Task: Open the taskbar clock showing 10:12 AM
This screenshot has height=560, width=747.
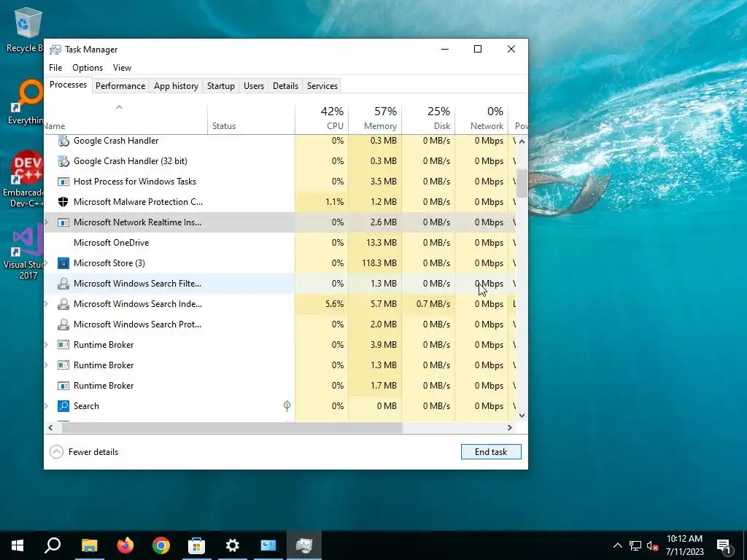Action: click(x=684, y=545)
